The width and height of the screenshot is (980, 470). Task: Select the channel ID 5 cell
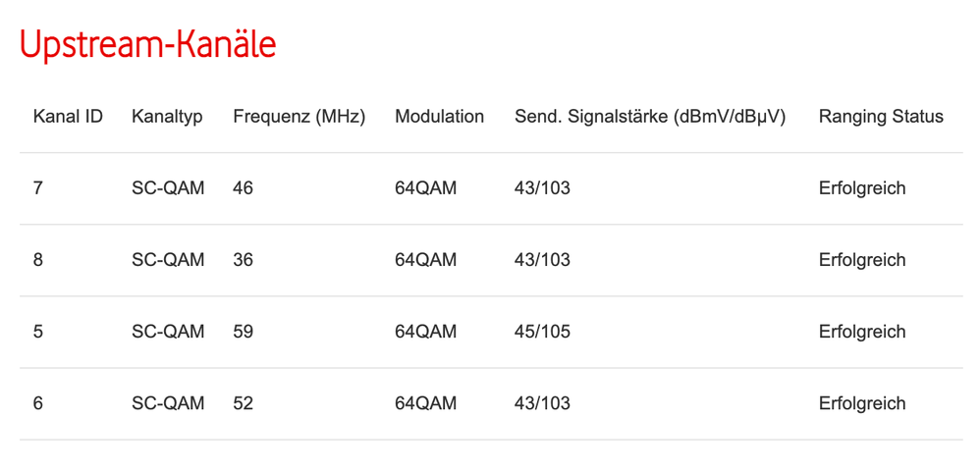pos(38,332)
